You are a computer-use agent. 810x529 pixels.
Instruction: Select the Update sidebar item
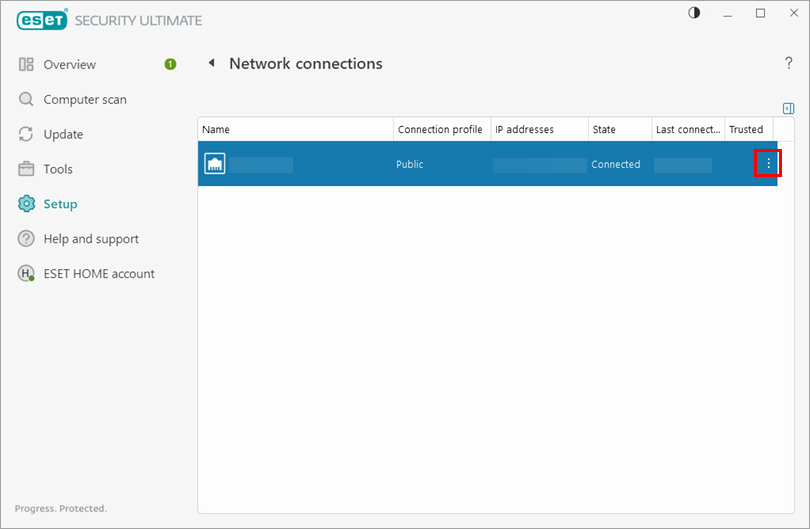(63, 135)
